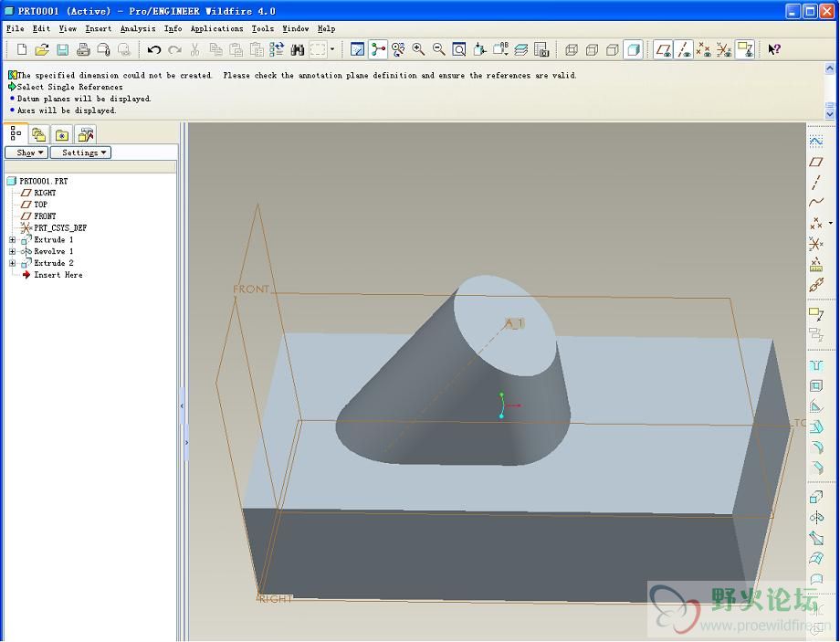
Task: Undo the last action
Action: (154, 50)
